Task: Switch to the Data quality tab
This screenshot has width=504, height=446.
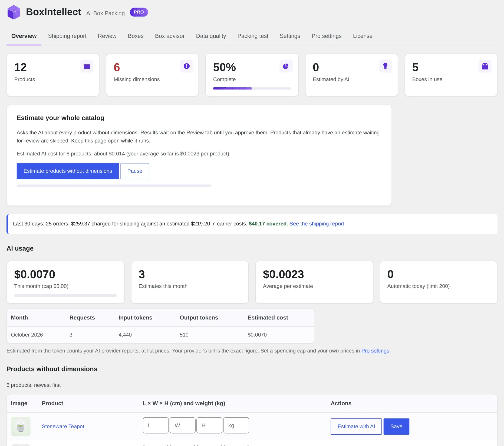Action: 211,36
